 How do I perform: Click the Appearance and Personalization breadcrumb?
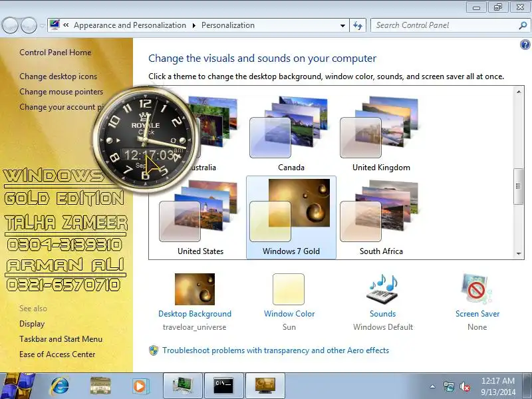pyautogui.click(x=130, y=25)
